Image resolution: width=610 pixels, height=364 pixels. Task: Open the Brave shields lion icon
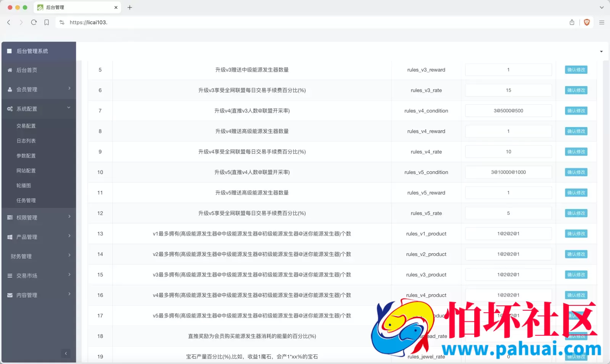(587, 22)
